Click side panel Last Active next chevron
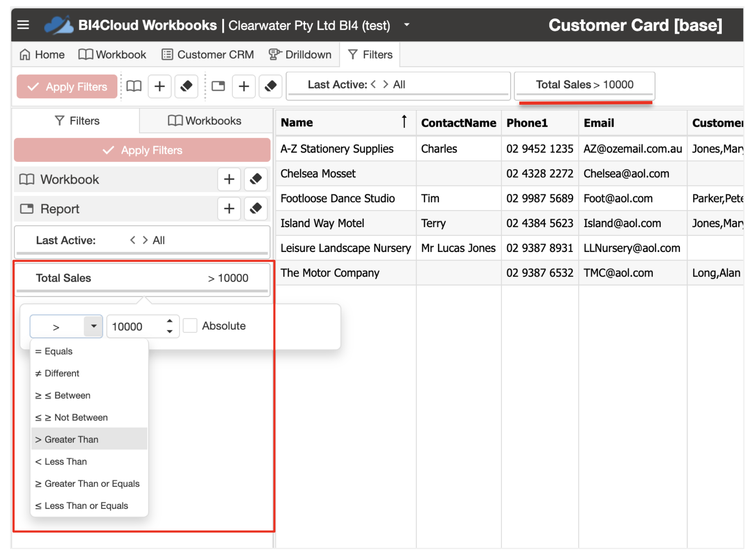 tap(145, 240)
